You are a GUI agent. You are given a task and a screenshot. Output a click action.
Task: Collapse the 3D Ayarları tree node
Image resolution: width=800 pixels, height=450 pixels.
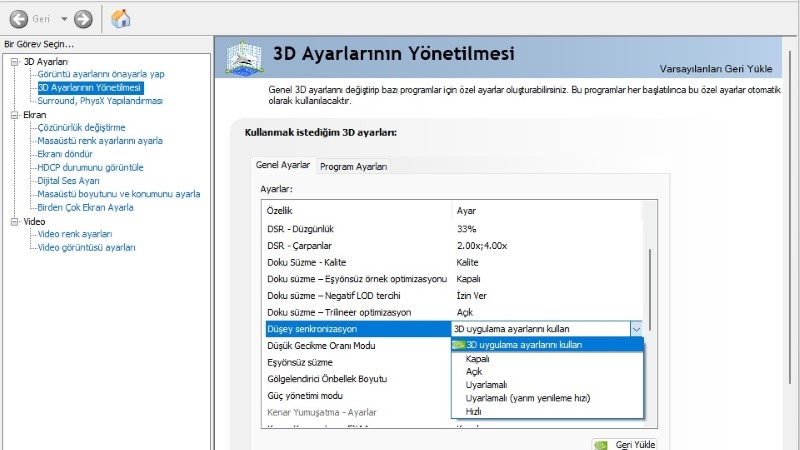(14, 62)
